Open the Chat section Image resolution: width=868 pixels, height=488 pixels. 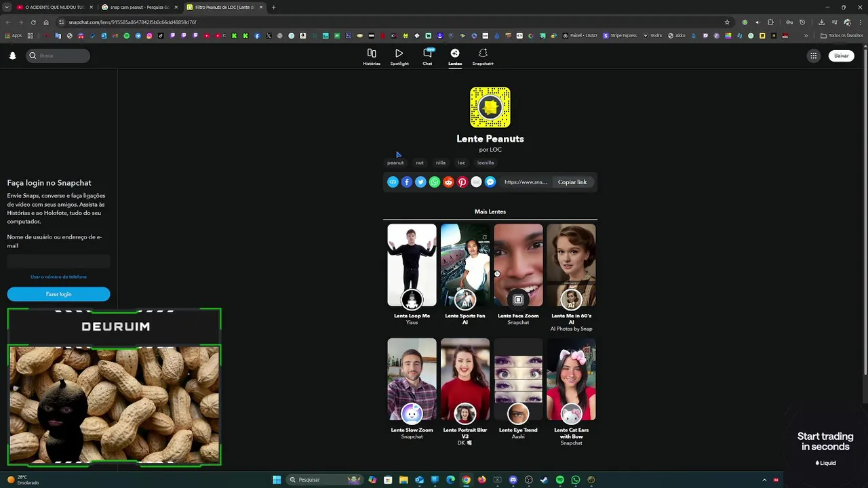[427, 57]
